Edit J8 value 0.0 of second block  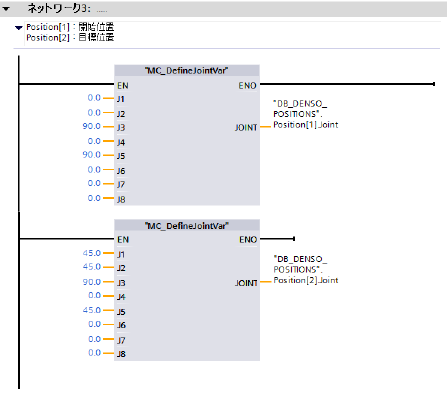coord(95,353)
